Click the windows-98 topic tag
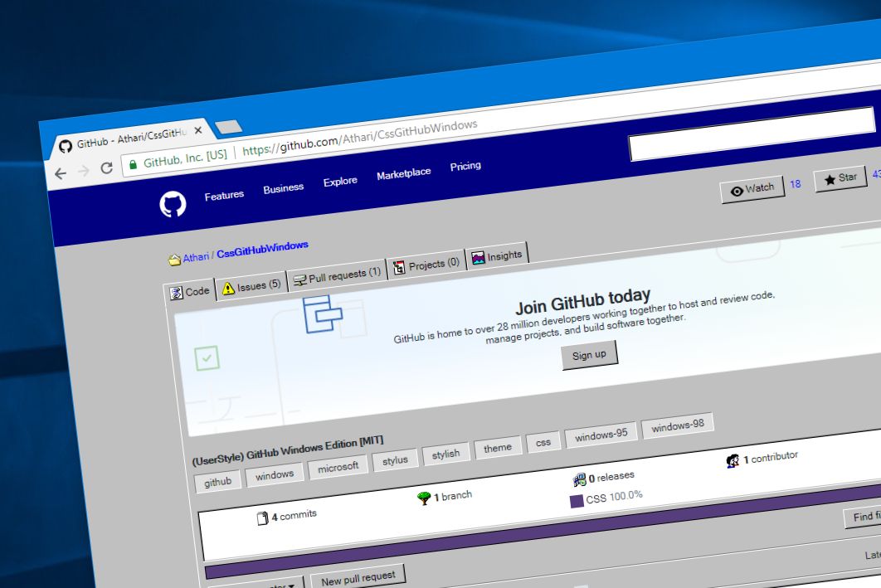 coord(677,425)
